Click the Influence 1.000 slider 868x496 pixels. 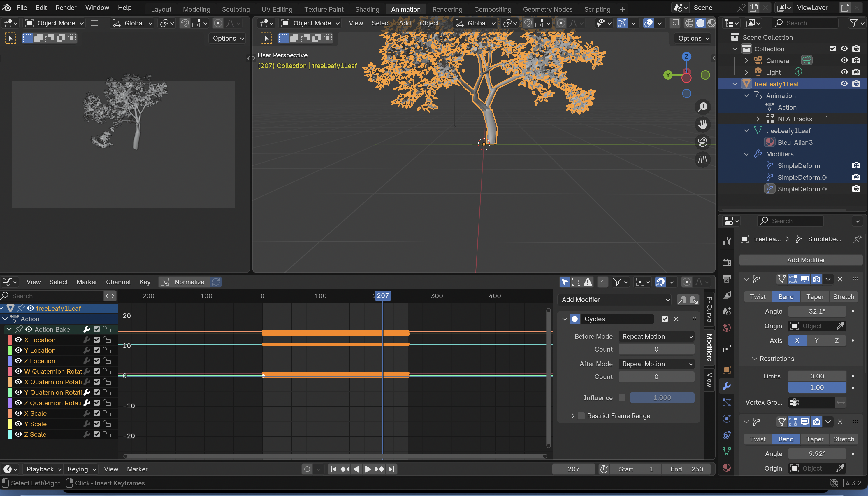662,398
